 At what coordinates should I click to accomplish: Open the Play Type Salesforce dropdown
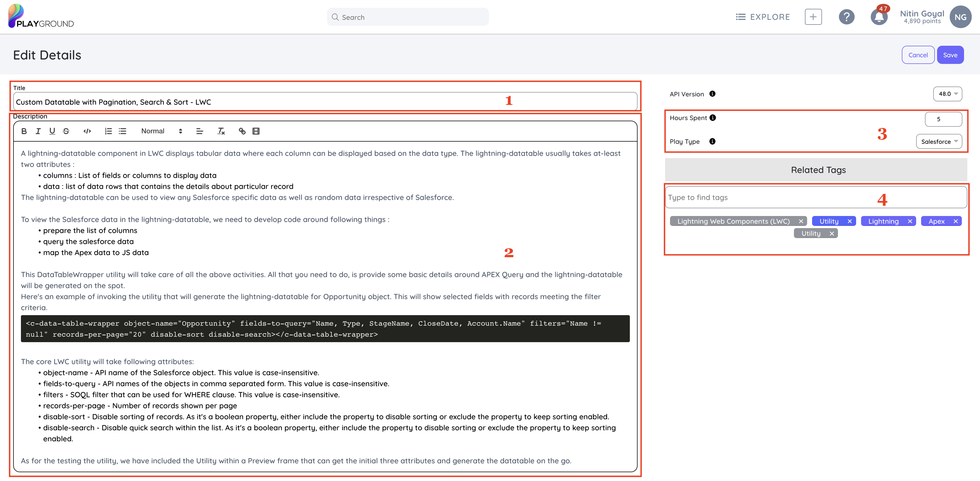(939, 142)
